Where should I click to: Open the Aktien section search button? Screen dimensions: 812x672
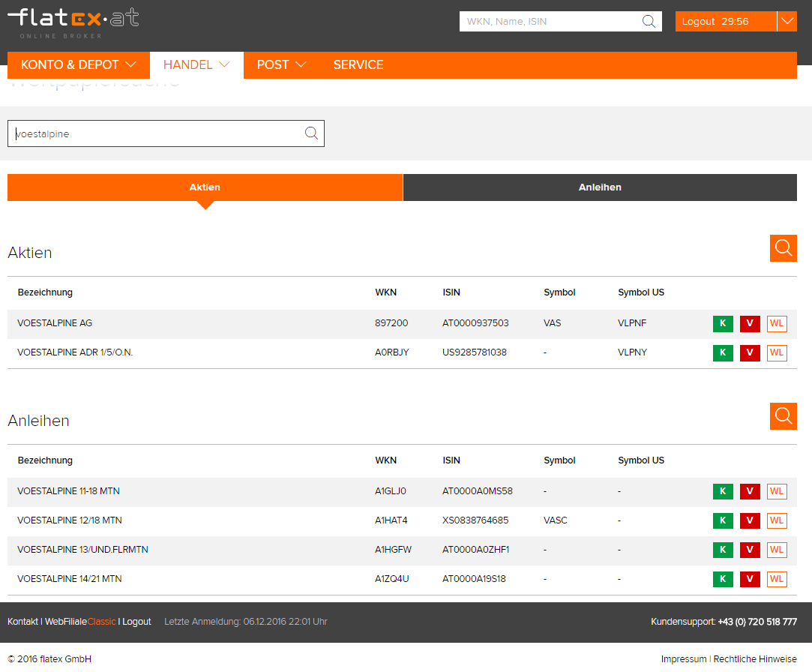[783, 248]
